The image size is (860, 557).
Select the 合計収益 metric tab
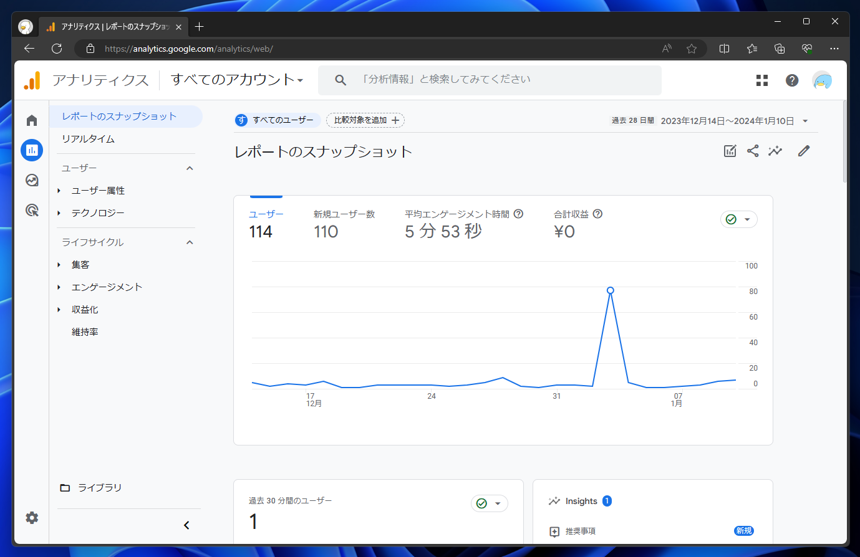(x=578, y=224)
